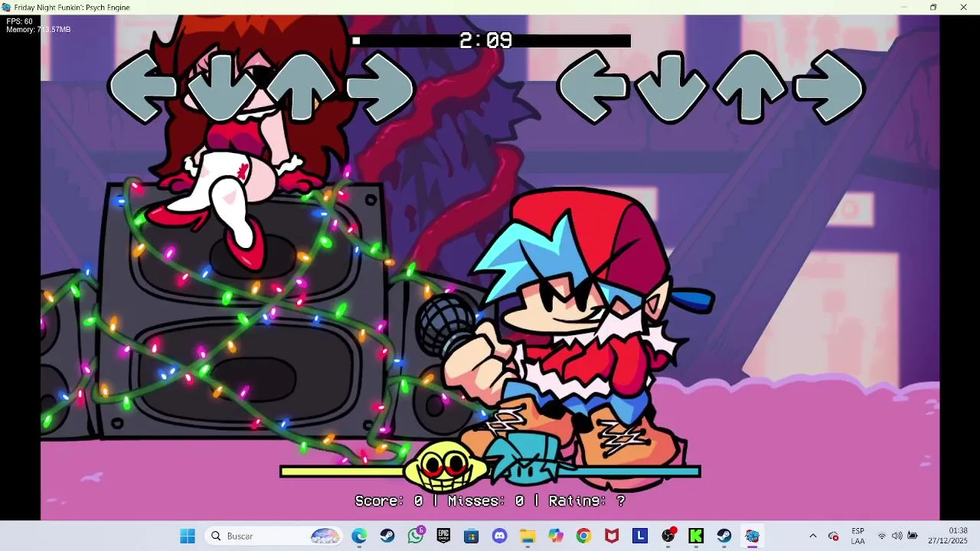This screenshot has width=980, height=551.
Task: Click Boyfriend's cyan health bar icon
Action: (x=528, y=459)
